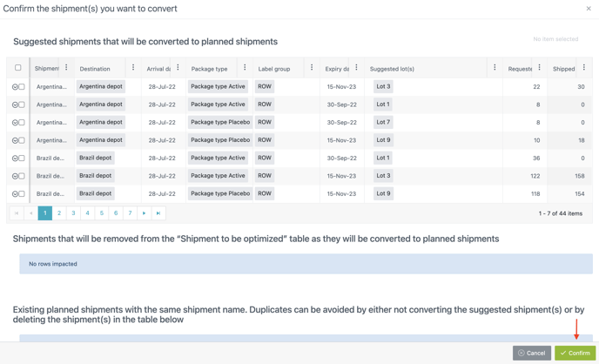Select the Argentina Lot 7 row checkbox

(x=22, y=123)
